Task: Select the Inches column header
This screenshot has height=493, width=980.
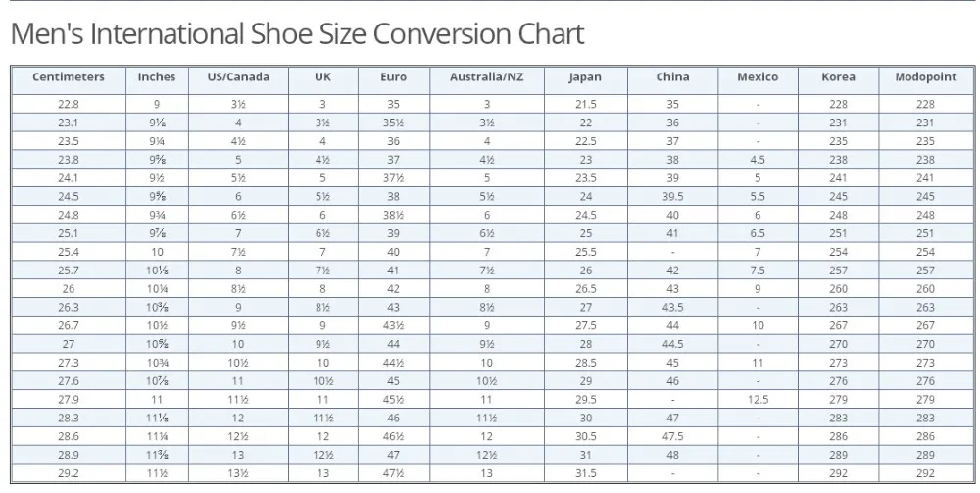Action: 157,77
